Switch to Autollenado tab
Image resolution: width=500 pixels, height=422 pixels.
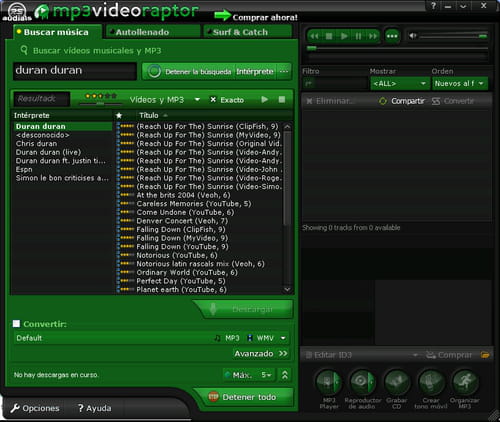pyautogui.click(x=152, y=32)
